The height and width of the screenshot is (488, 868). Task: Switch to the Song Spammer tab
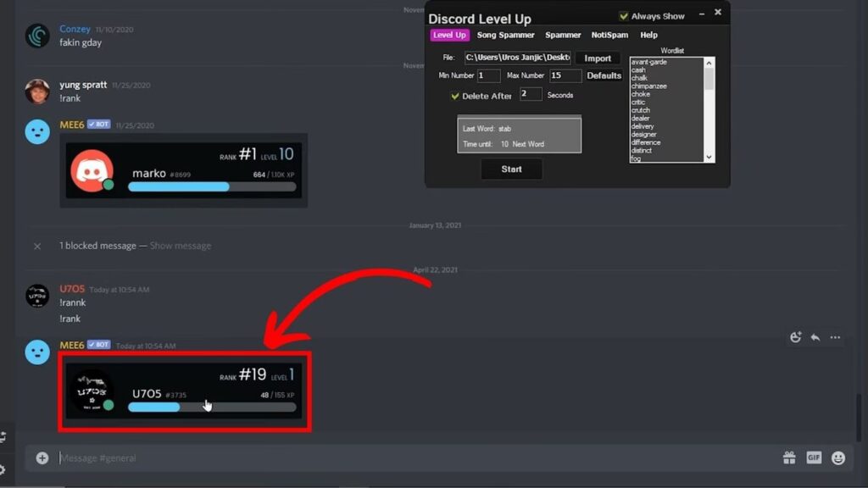[x=505, y=35]
